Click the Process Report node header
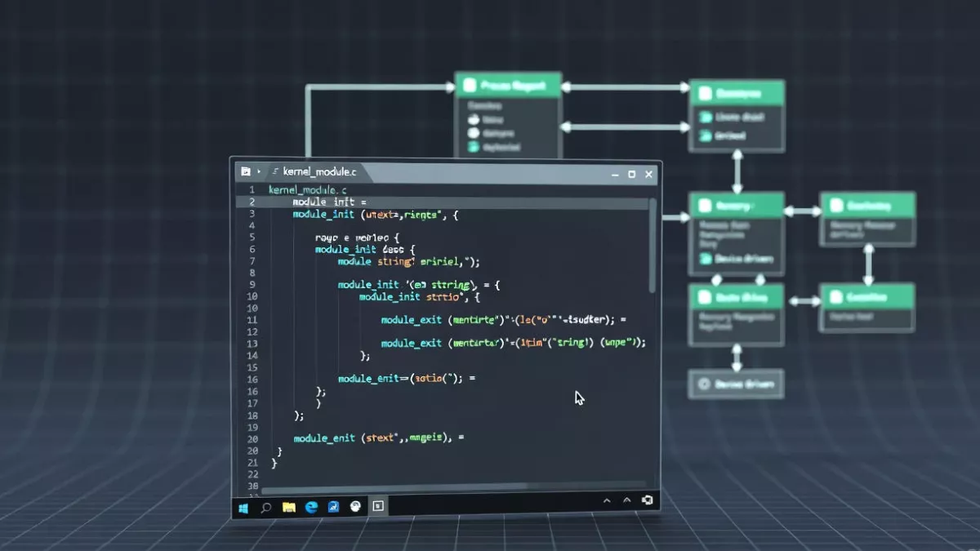 pos(508,84)
